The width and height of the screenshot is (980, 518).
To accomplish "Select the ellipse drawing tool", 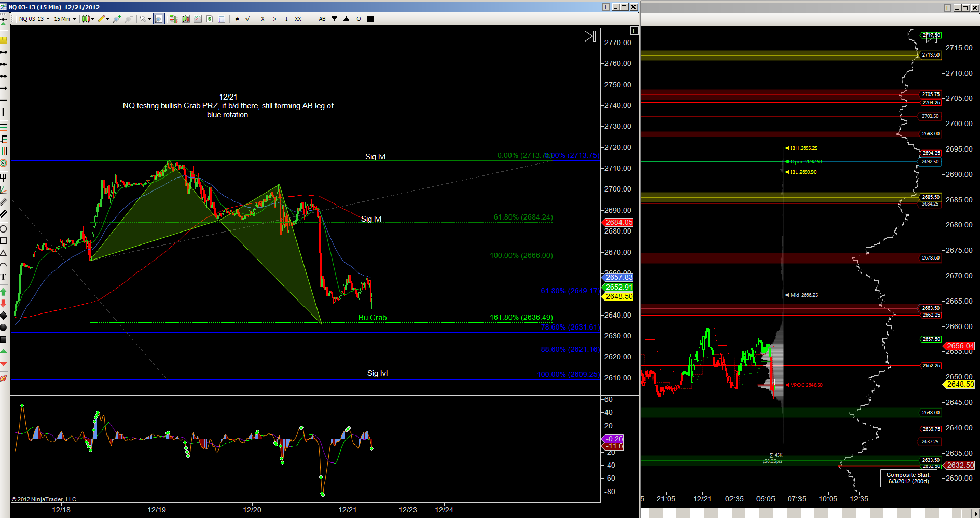I will point(3,229).
